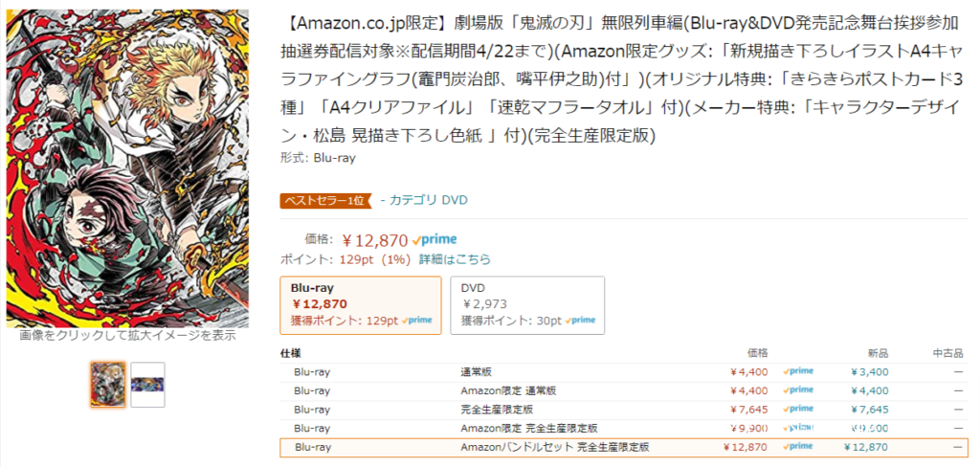Click prime icon inside the DVD option
980x467 pixels.
[x=581, y=320]
